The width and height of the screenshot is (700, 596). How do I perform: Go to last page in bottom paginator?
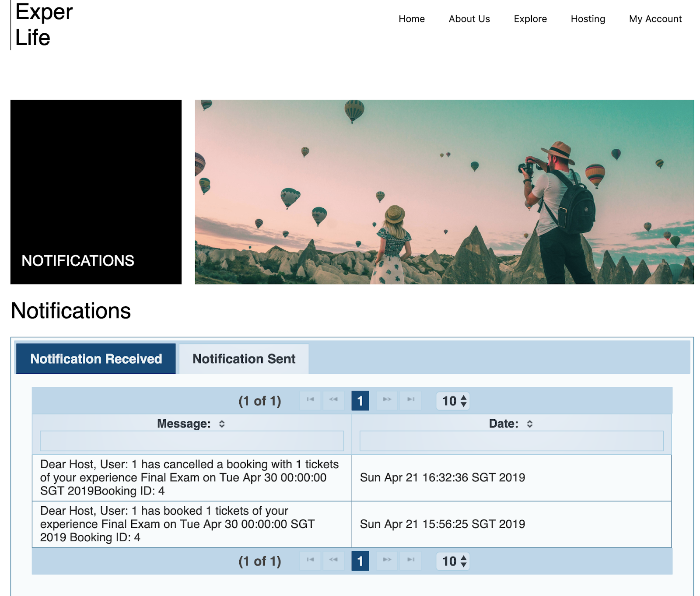(x=411, y=561)
